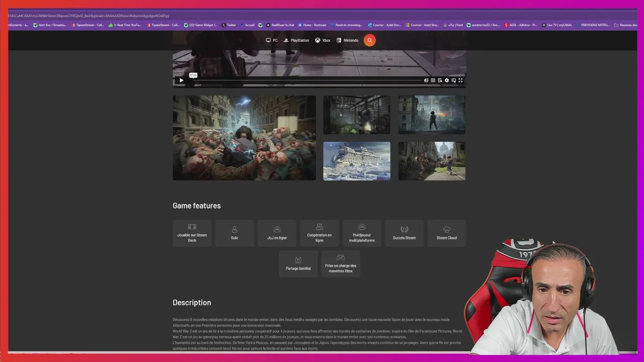Open the PREVISIONS METEO bookmark
Viewport: 644px width, 362px height.
coord(593,25)
